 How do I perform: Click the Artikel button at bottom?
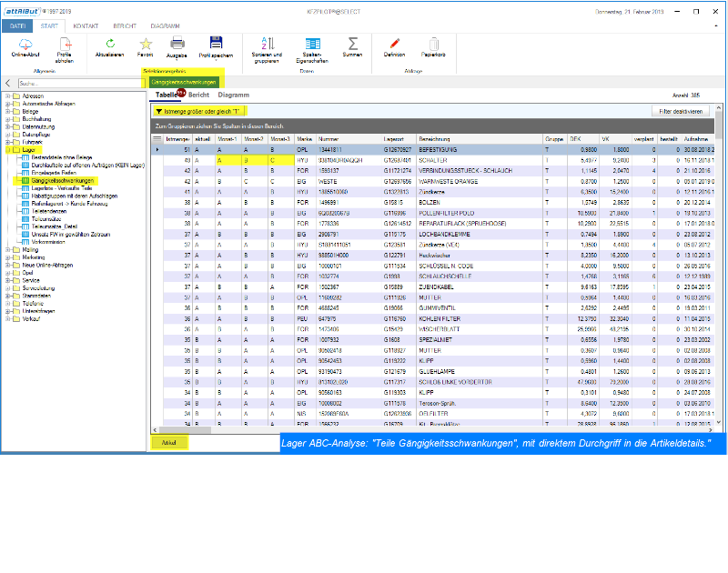tap(169, 443)
